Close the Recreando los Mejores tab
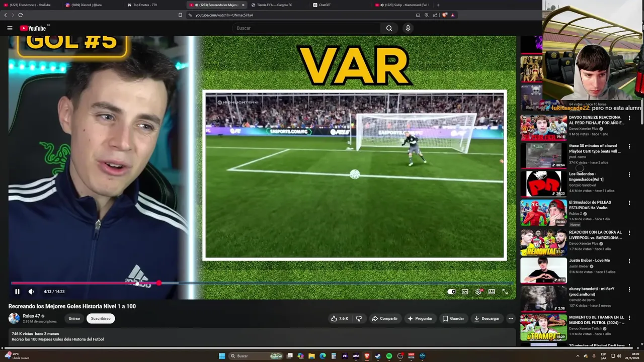644x362 pixels. 243,5
